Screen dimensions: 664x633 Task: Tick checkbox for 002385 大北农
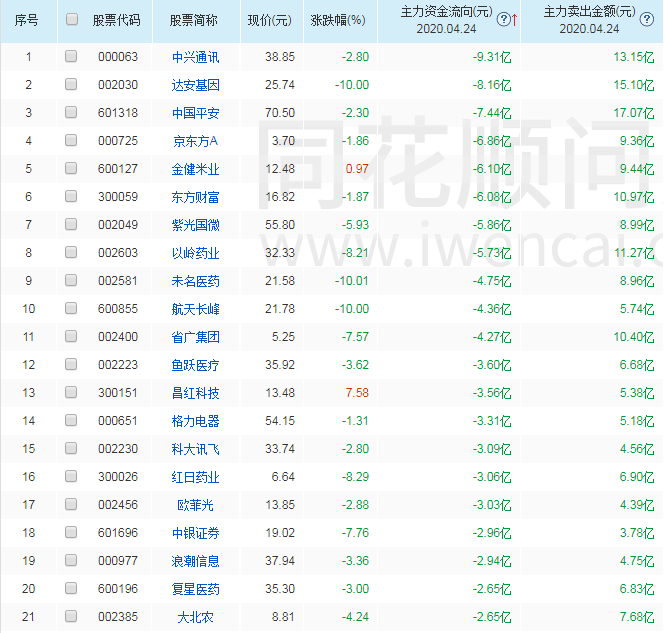(x=71, y=616)
